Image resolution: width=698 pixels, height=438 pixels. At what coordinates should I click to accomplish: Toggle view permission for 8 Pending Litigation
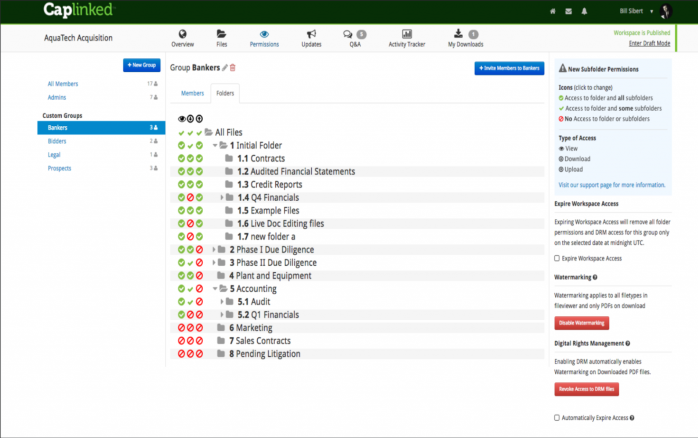182,354
